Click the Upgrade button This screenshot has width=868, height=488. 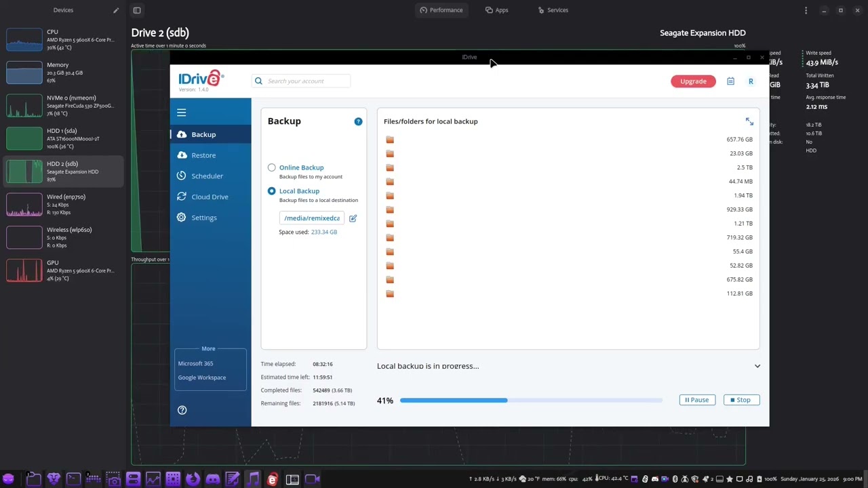click(x=693, y=81)
